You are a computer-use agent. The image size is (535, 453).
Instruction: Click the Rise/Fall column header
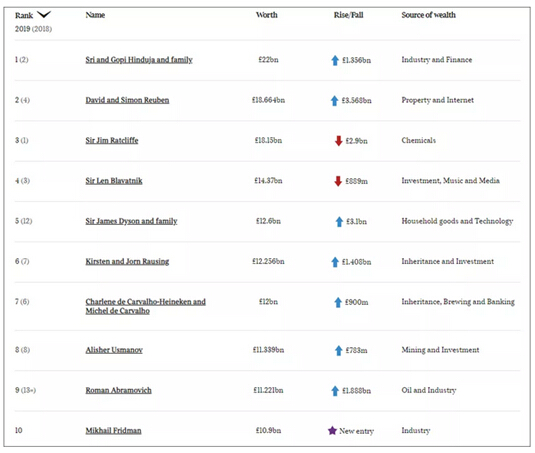click(348, 15)
